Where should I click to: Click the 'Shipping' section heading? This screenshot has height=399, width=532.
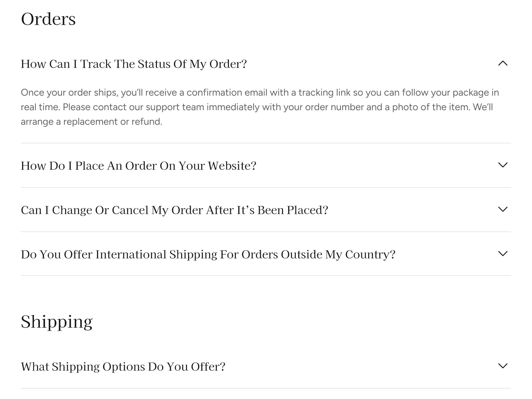[56, 322]
